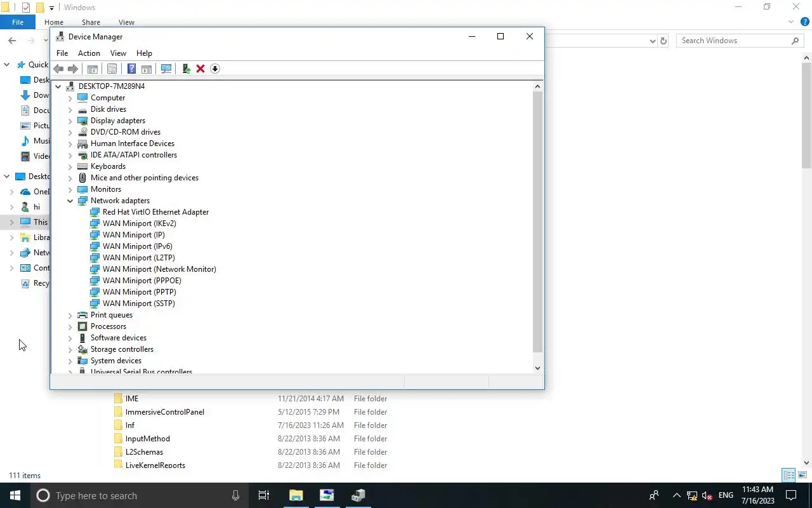Screen dimensions: 812x508
Task: Select WAN Miniport (IP) device
Action: (134, 235)
